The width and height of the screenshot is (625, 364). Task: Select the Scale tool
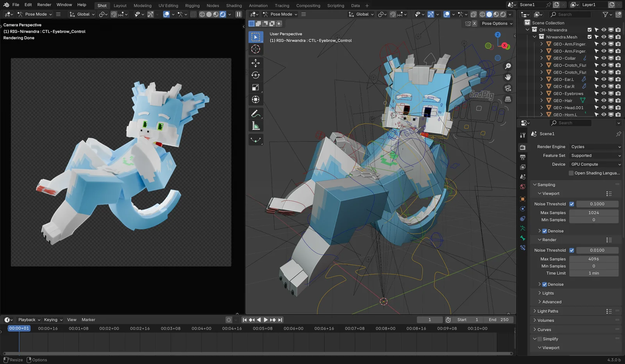coord(255,87)
